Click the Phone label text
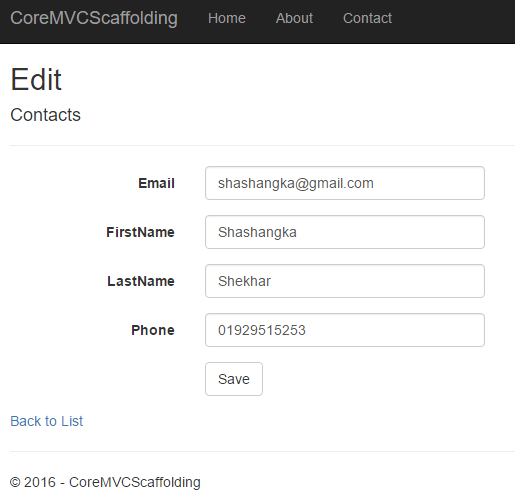The height and width of the screenshot is (497, 515). pos(153,330)
